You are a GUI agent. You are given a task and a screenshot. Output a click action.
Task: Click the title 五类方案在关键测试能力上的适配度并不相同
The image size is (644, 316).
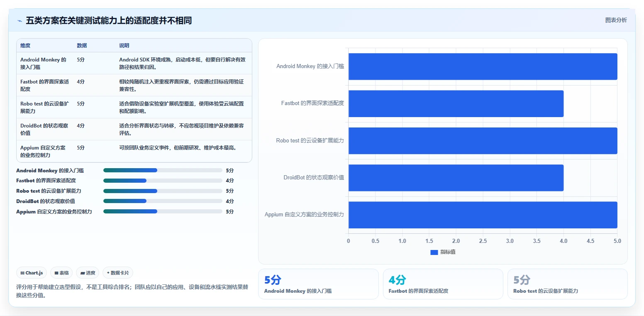(109, 21)
